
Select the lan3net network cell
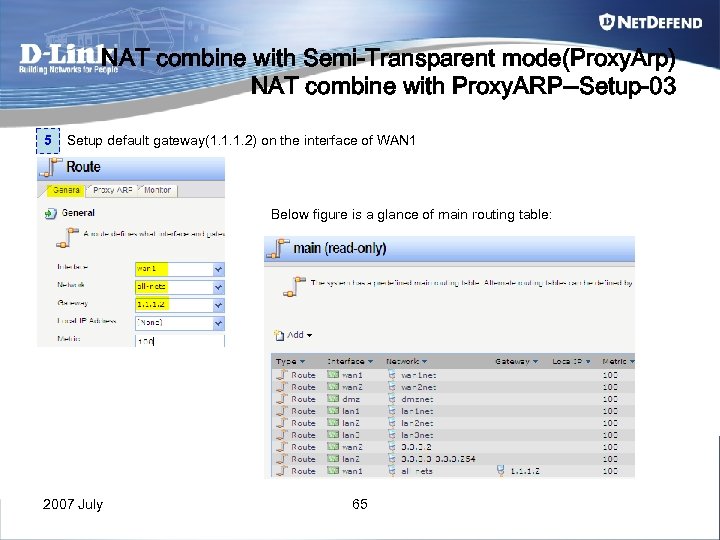click(417, 435)
